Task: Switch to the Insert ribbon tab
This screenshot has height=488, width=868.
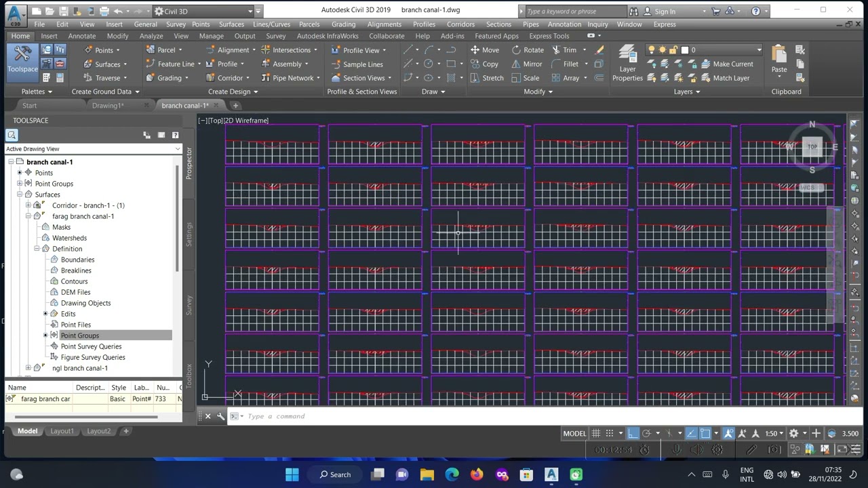Action: 49,36
